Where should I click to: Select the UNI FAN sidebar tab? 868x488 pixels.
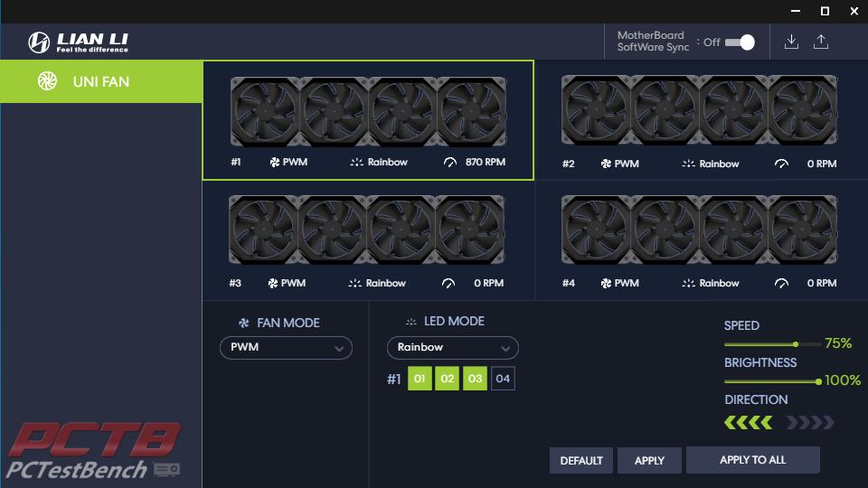point(101,81)
